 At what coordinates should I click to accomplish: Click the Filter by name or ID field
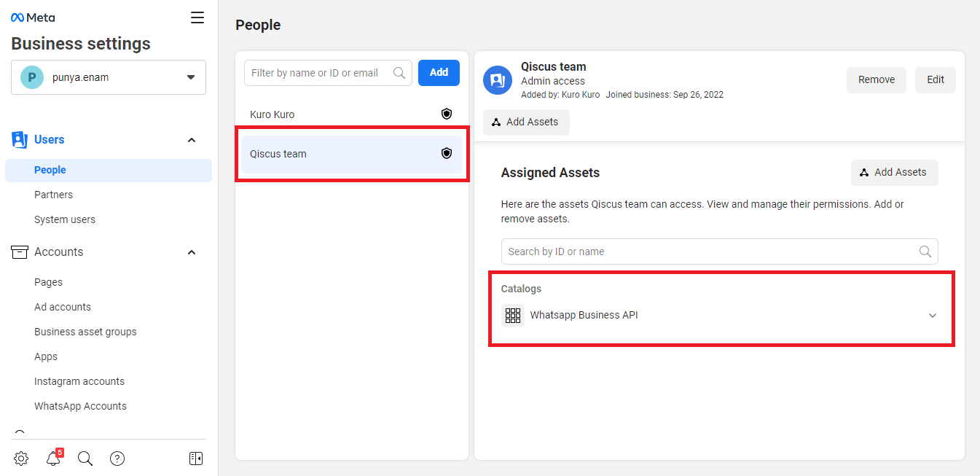328,73
